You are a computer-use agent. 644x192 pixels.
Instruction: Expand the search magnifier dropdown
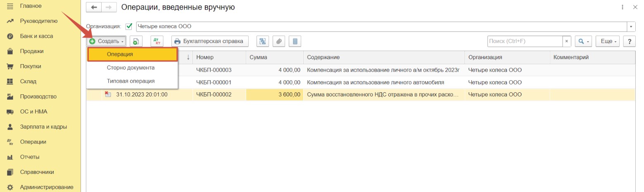(x=584, y=41)
